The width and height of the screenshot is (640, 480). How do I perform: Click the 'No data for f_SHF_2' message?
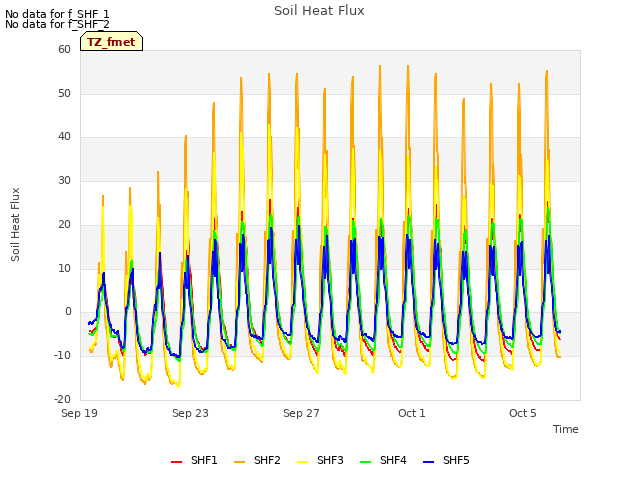click(x=57, y=24)
